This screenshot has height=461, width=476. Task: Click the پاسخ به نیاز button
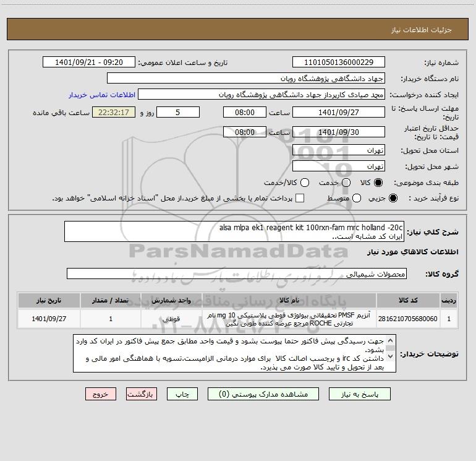tap(360, 394)
